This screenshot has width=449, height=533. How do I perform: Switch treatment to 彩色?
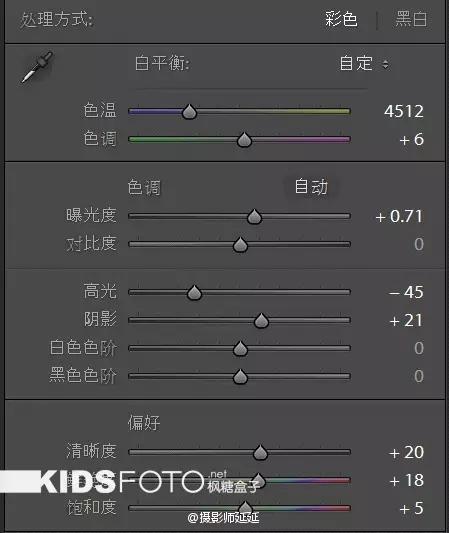pyautogui.click(x=341, y=19)
